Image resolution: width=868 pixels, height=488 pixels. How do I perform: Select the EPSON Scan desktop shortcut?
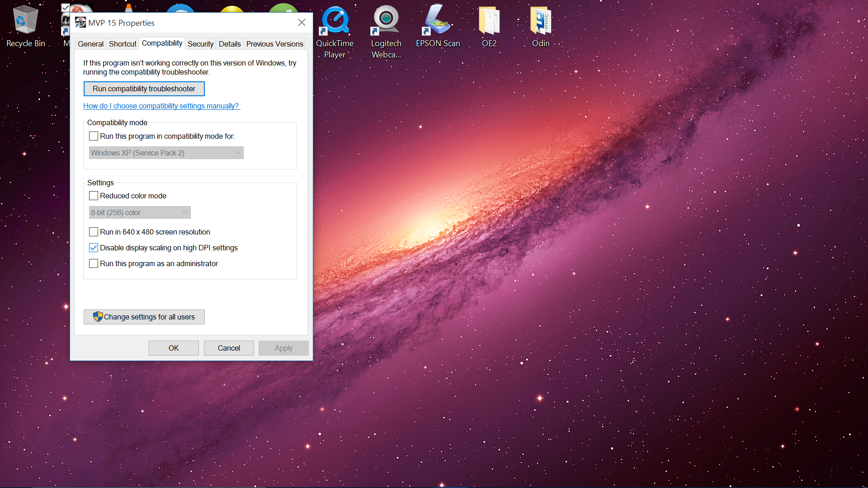438,26
